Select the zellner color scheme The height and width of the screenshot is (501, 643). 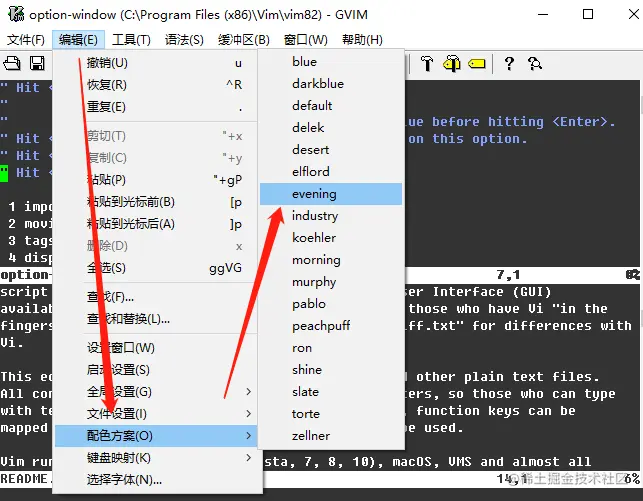pos(331,436)
